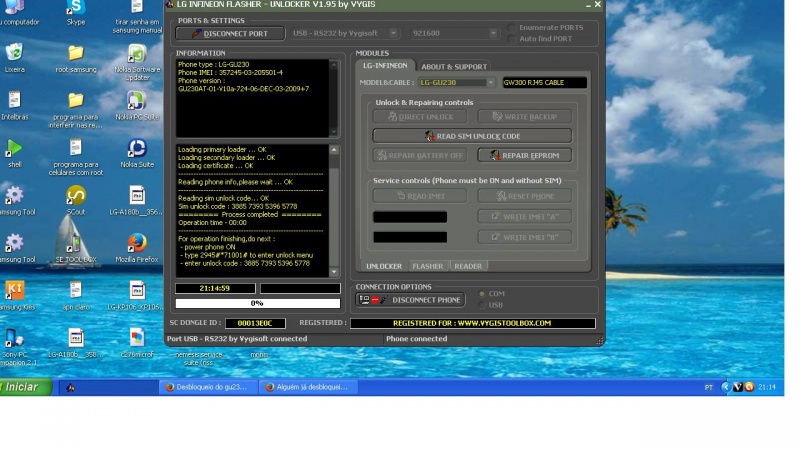Click the Sim unlock code line in log
800x450 pixels.
[237, 207]
